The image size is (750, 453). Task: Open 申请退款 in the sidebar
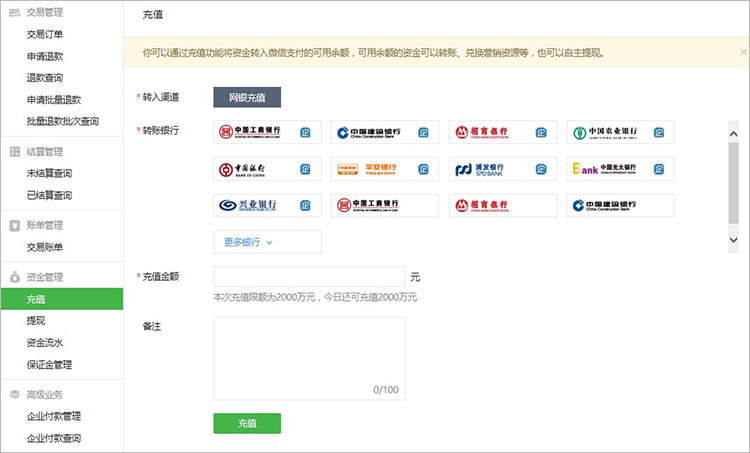(x=45, y=56)
